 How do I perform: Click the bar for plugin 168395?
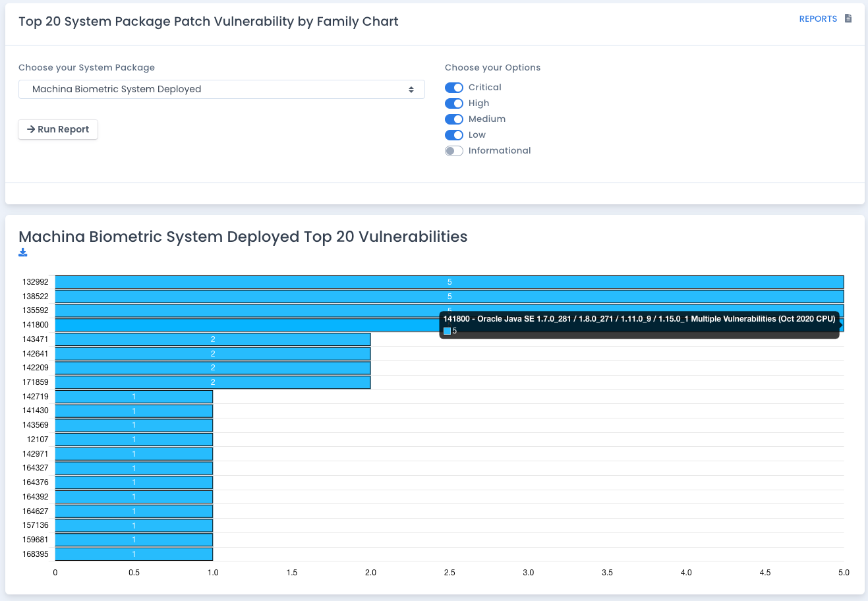(134, 554)
